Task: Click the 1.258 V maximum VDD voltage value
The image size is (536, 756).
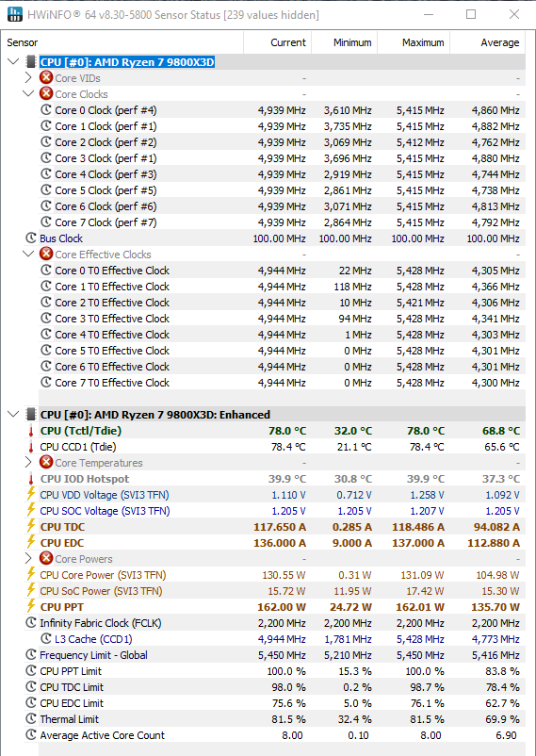Action: click(427, 495)
